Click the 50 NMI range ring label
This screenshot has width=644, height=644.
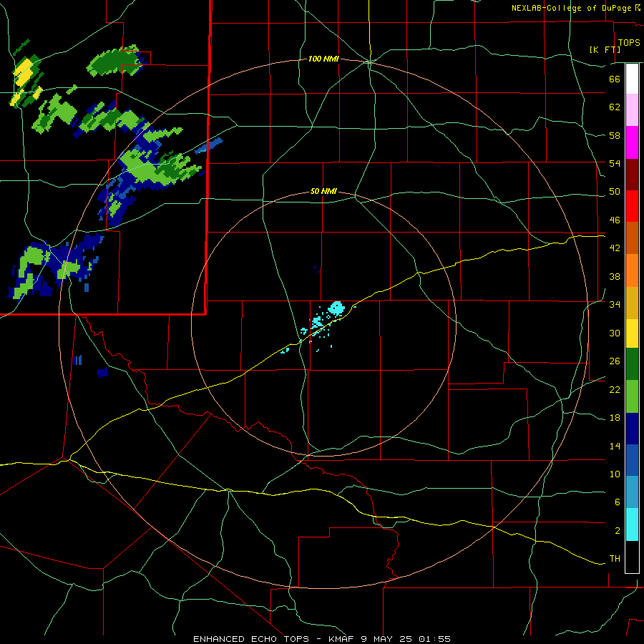(323, 191)
